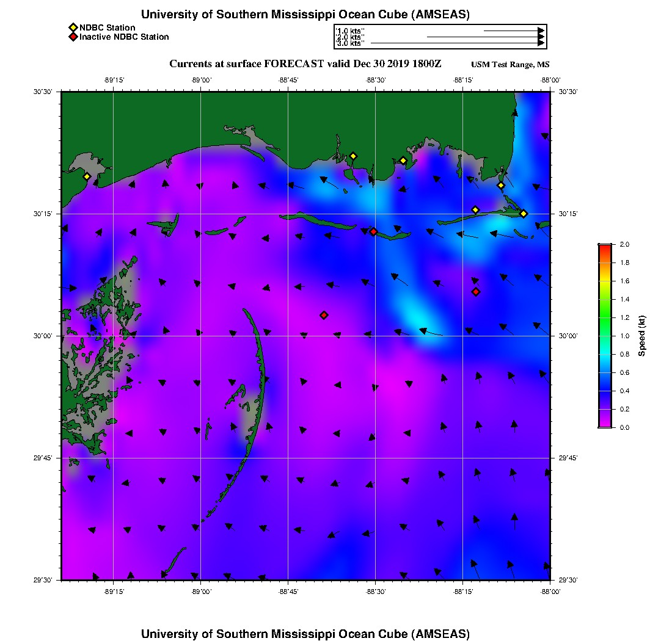Image resolution: width=672 pixels, height=641 pixels.
Task: Select the westernmost yellow NDBC station marker
Action: click(87, 176)
